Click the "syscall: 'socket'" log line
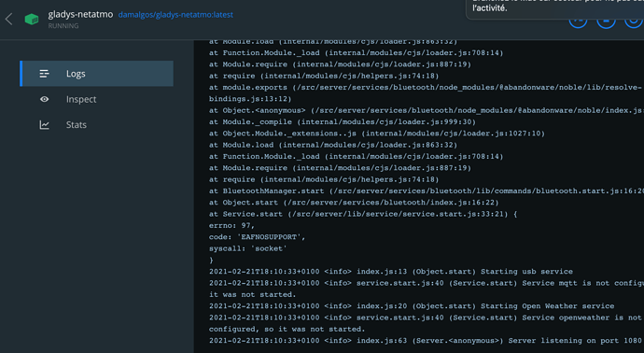Screen dimensions: 644x353 pos(247,248)
